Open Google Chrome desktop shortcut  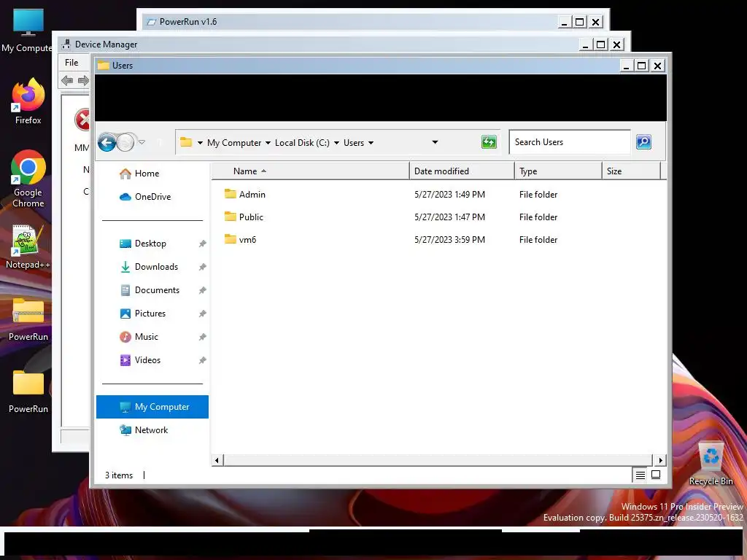(28, 179)
